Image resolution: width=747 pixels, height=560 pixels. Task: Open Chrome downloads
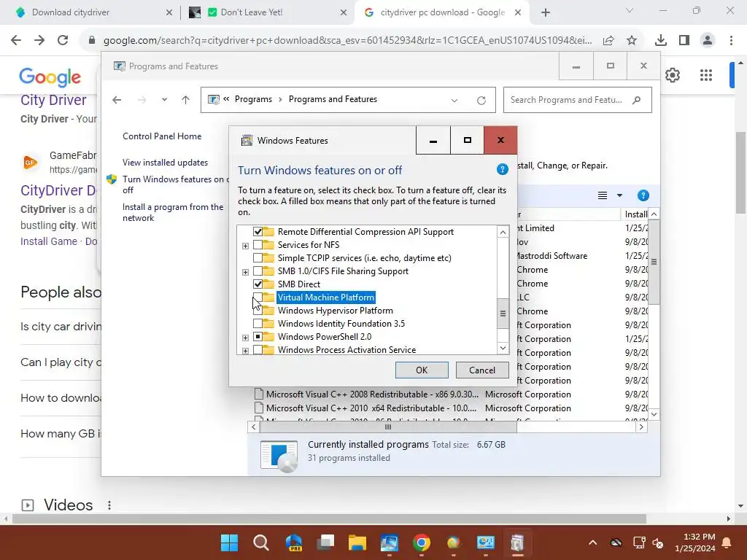point(661,41)
